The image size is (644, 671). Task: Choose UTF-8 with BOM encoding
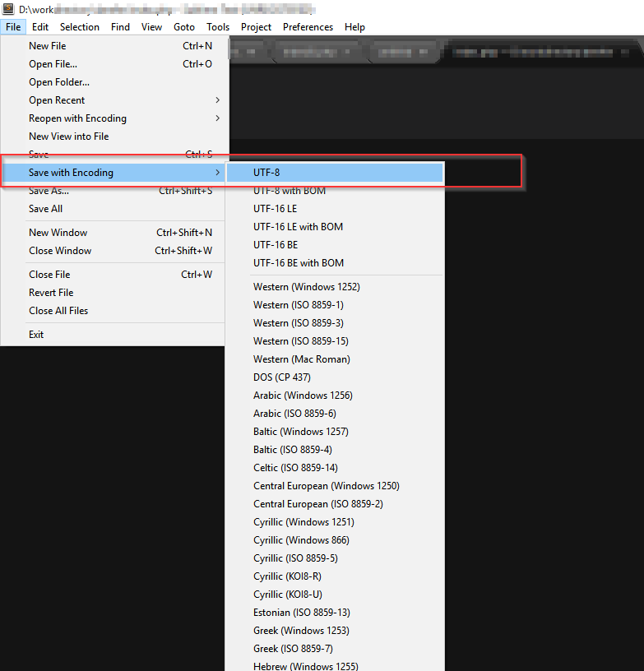289,191
